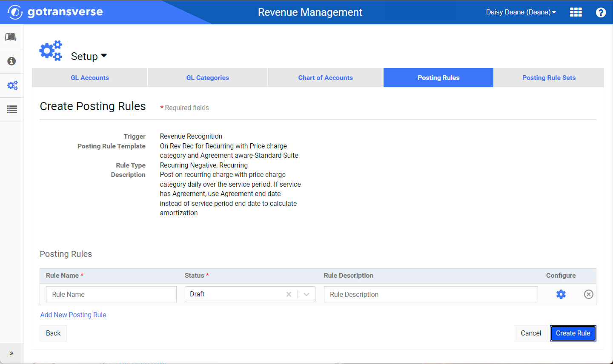Open the list icon in the sidebar
Viewport: 613px width, 364px height.
point(12,110)
